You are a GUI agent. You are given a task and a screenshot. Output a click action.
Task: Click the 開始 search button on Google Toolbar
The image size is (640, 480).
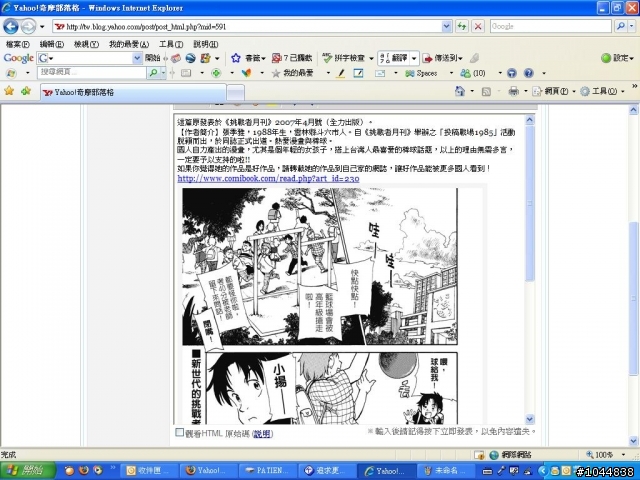(153, 58)
